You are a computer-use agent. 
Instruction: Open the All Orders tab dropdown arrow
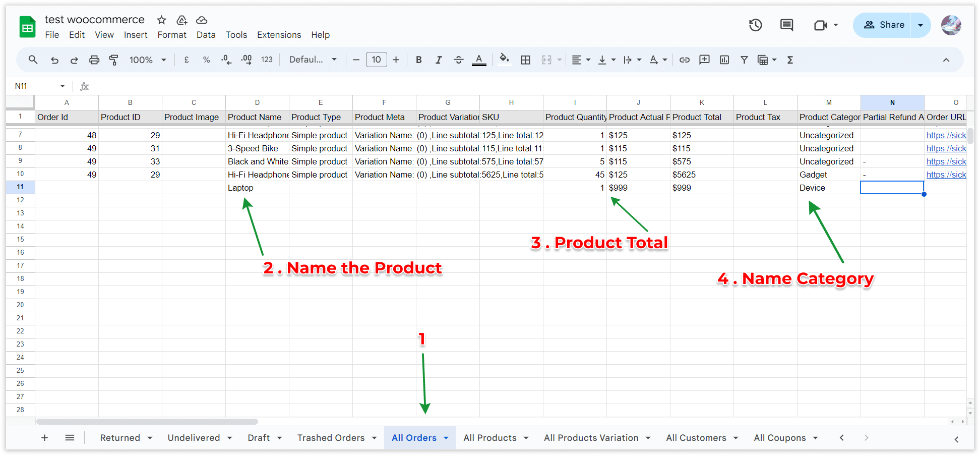click(446, 438)
